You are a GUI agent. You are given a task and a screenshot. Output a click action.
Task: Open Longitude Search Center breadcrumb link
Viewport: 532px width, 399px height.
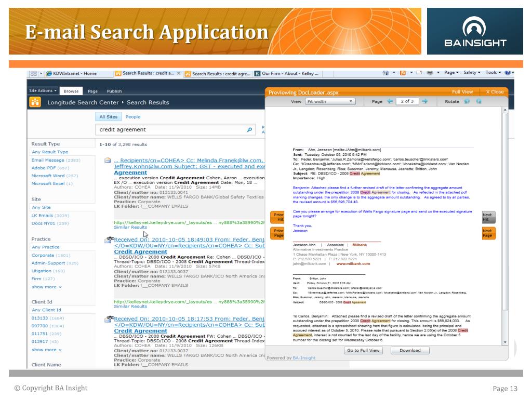(x=83, y=102)
